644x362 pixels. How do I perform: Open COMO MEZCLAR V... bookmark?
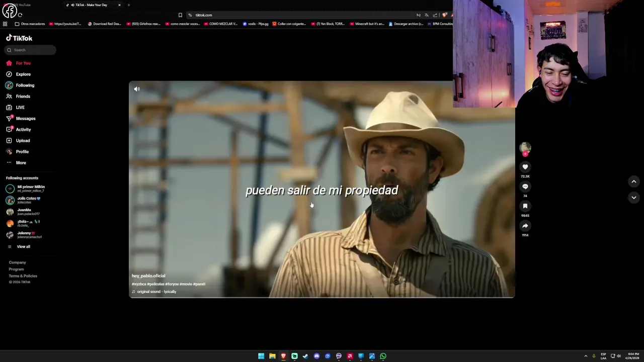[220, 24]
